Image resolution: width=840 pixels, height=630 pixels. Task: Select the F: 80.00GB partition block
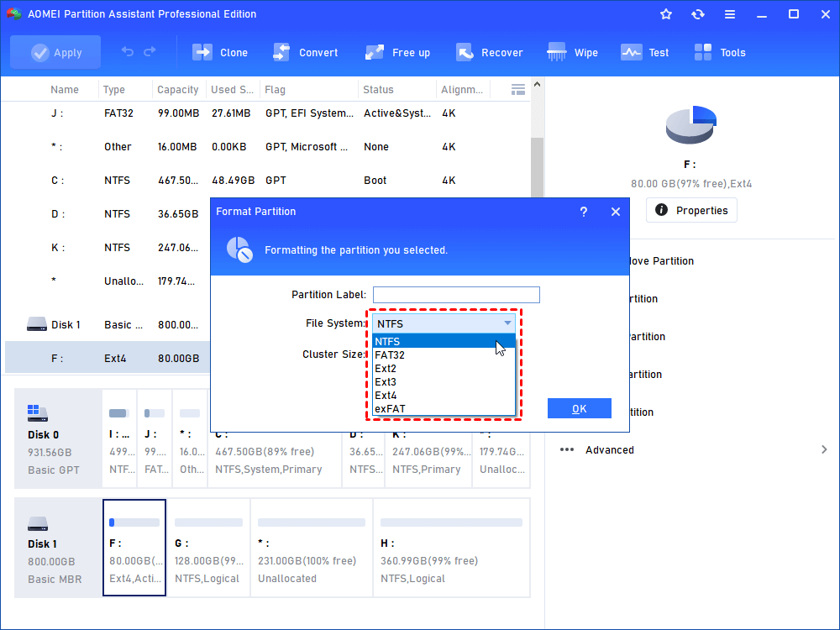(x=134, y=548)
